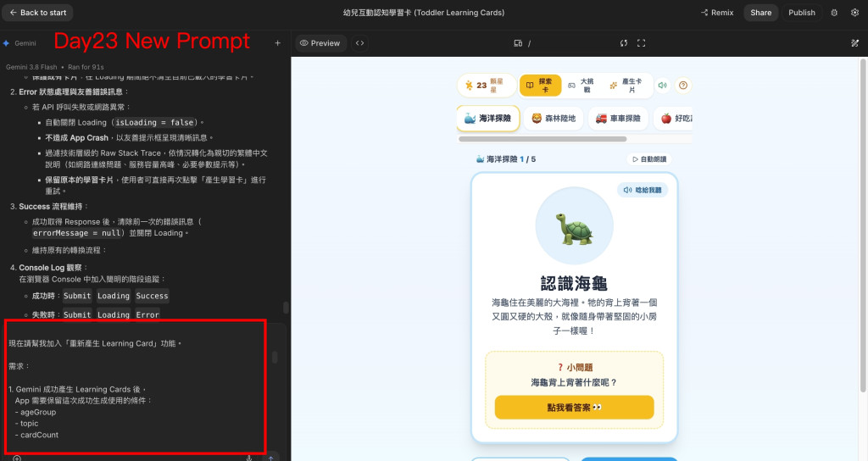Image resolution: width=868 pixels, height=461 pixels.
Task: Select the 森林陸地 category chip
Action: pyautogui.click(x=554, y=119)
